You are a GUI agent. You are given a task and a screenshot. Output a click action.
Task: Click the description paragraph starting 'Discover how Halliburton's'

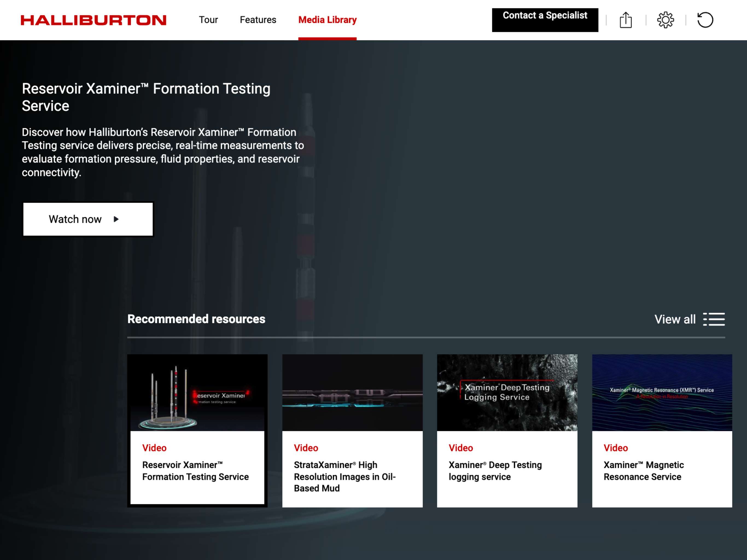coord(163,152)
